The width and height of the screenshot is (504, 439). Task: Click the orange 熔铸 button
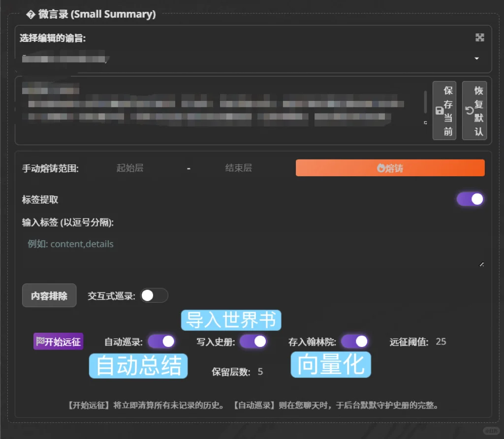click(390, 168)
